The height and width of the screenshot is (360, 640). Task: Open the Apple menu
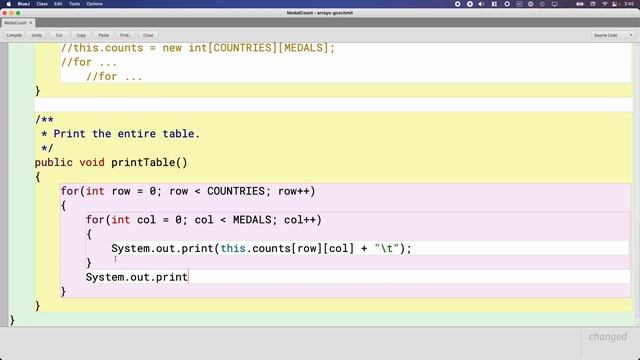[8, 4]
